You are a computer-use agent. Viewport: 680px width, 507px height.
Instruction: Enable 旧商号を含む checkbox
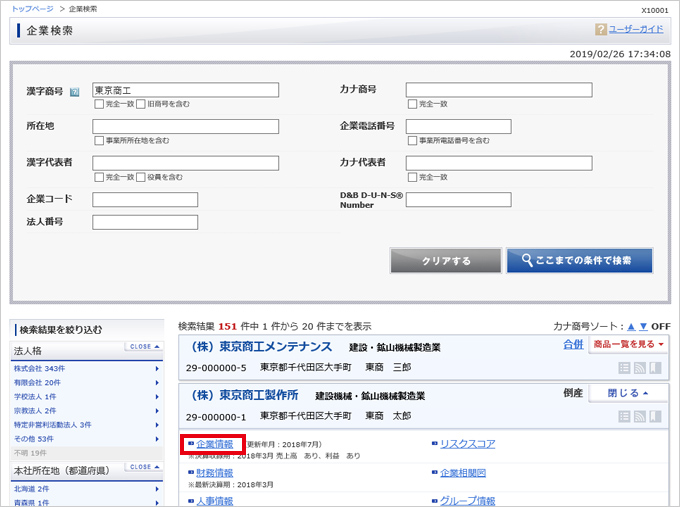tap(141, 104)
